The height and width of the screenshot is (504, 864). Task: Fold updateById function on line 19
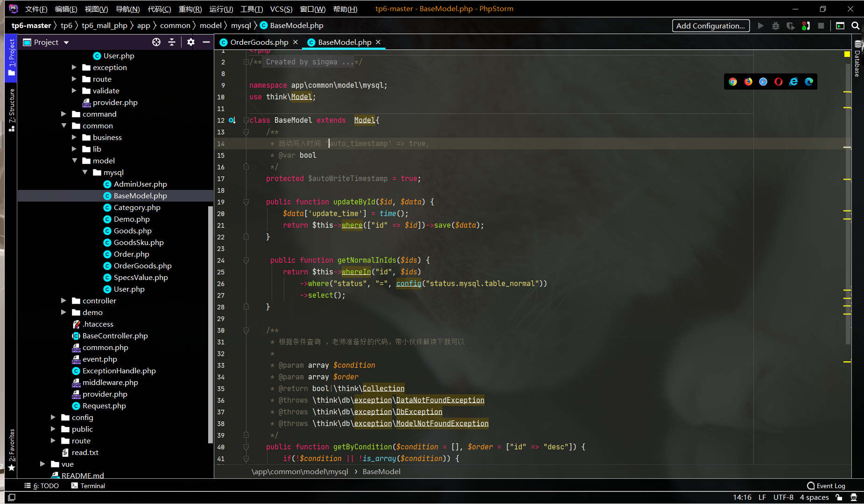click(x=246, y=202)
